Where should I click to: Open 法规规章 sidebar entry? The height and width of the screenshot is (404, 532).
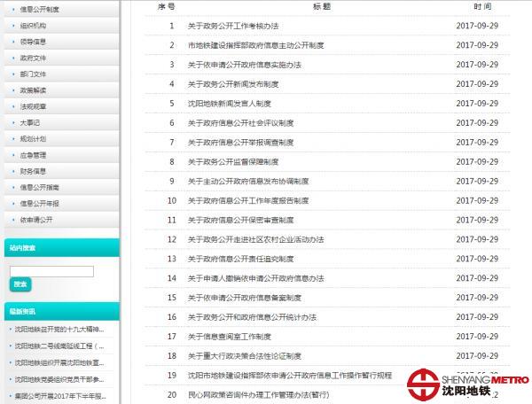[x=34, y=106]
